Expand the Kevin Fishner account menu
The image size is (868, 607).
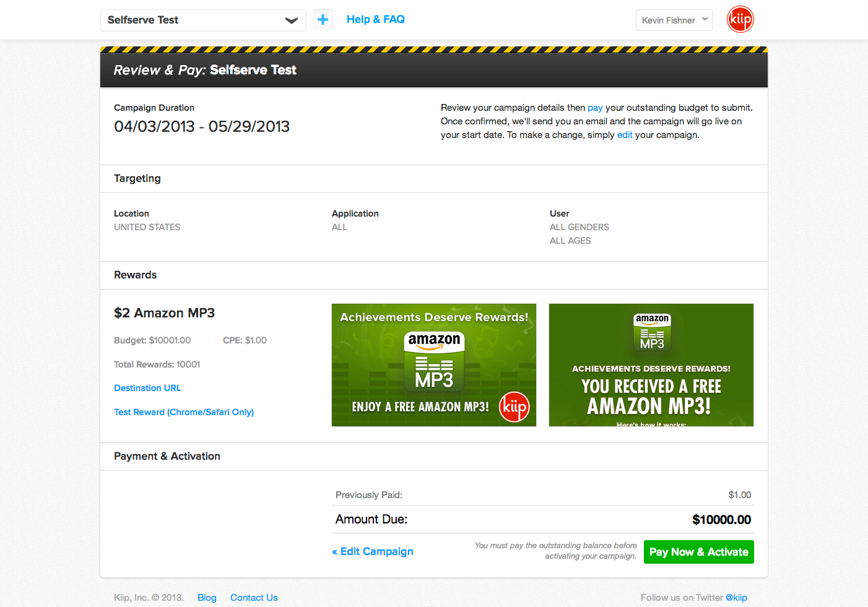pos(674,20)
